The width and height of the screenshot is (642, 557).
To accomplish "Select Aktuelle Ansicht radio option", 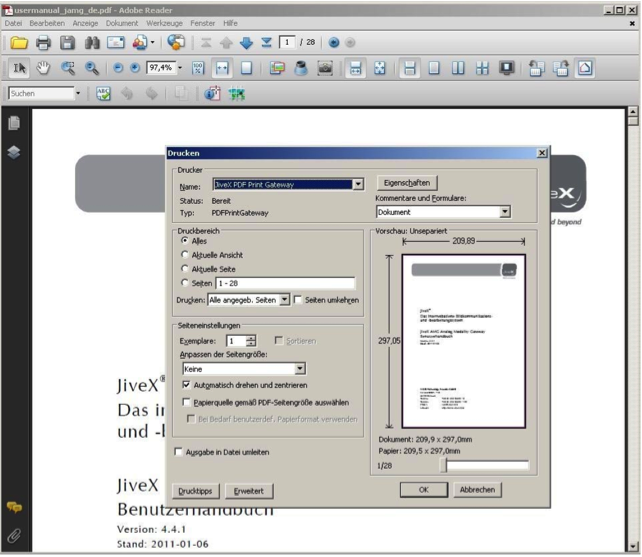I will click(185, 254).
